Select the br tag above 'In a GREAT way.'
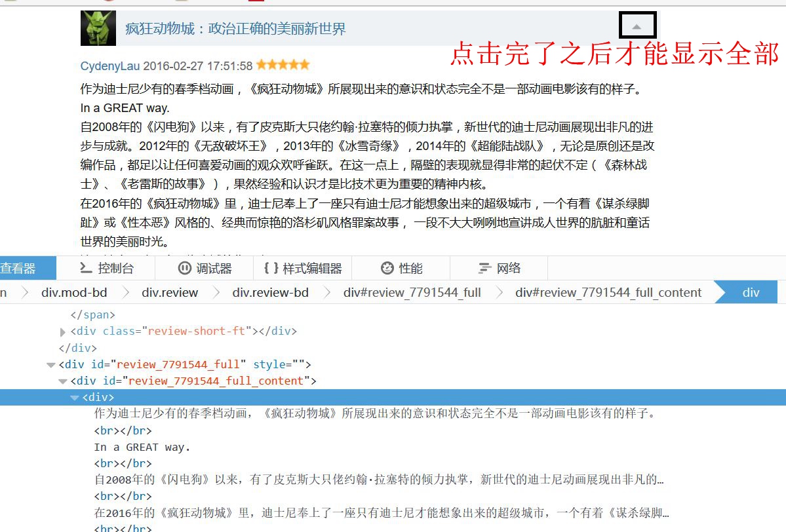Viewport: 786px width, 532px height. tap(123, 431)
